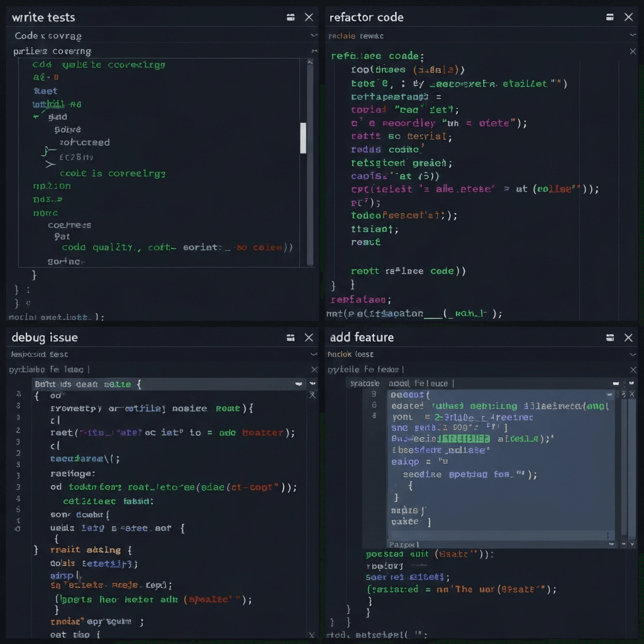The height and width of the screenshot is (644, 644).
Task: Click the panel icon in the write tests header
Action: click(291, 17)
